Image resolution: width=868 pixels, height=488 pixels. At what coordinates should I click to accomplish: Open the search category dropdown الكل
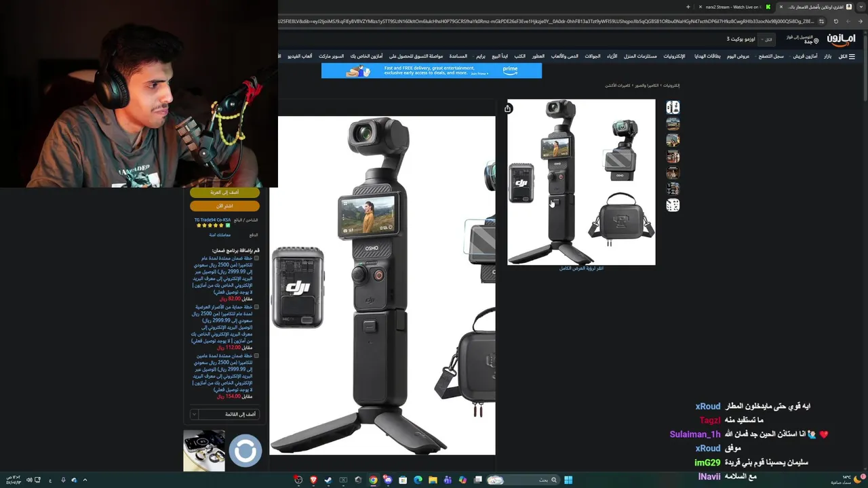pyautogui.click(x=767, y=39)
